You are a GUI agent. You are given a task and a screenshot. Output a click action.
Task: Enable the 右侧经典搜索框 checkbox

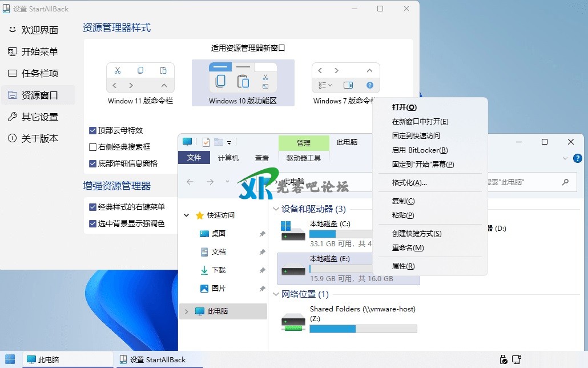pos(93,147)
